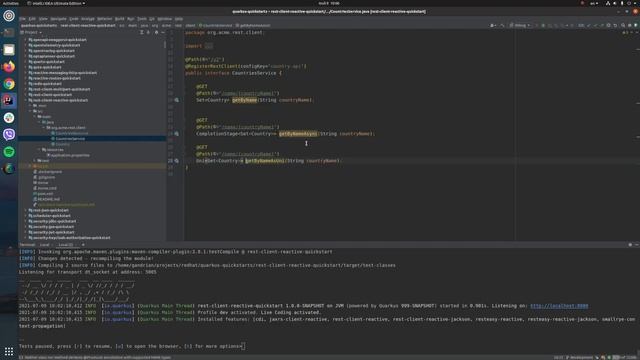Click the gutter icon beside getByNameAsUni

tap(177, 161)
